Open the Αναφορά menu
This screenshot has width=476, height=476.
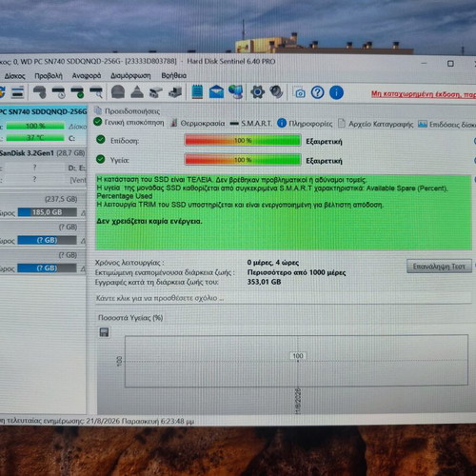coord(87,76)
